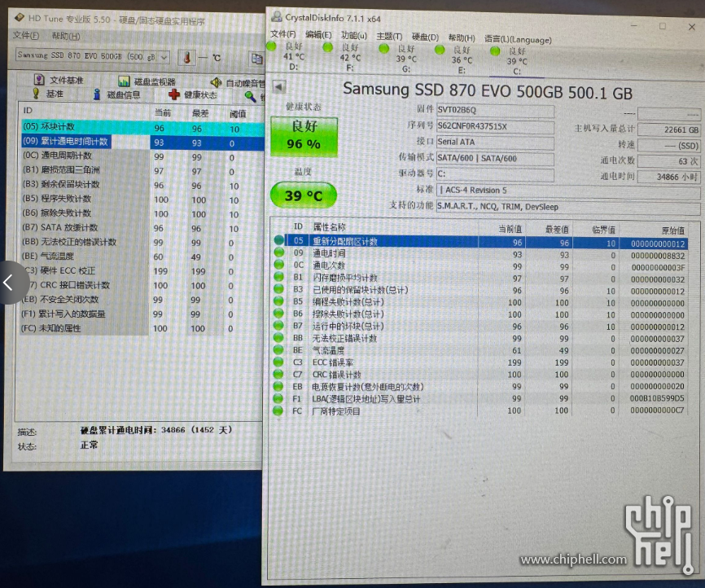Select row B3 已使用的保留块计数(总计)
The image size is (705, 588).
pyautogui.click(x=479, y=290)
